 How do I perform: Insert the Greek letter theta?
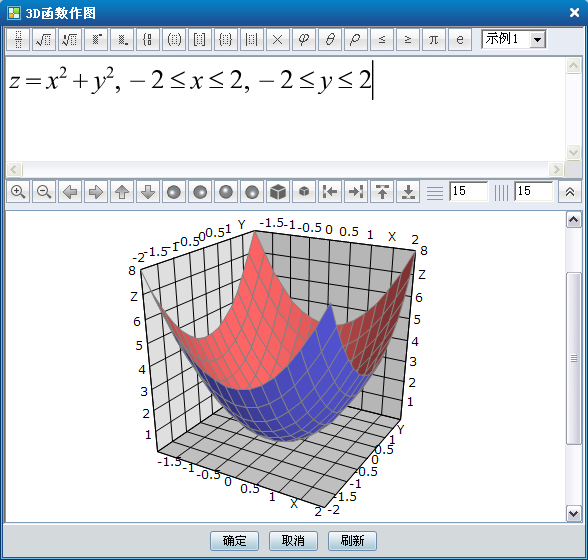[330, 39]
